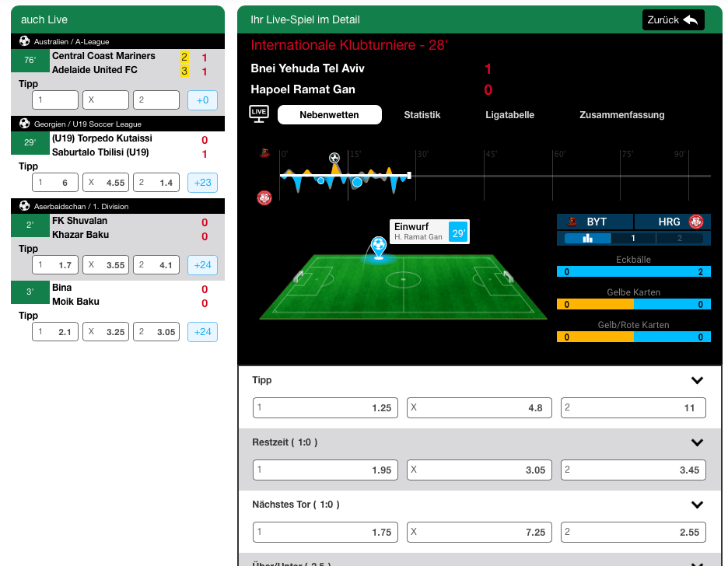Select second half tab labeled 2
The height and width of the screenshot is (566, 728).
click(x=680, y=238)
